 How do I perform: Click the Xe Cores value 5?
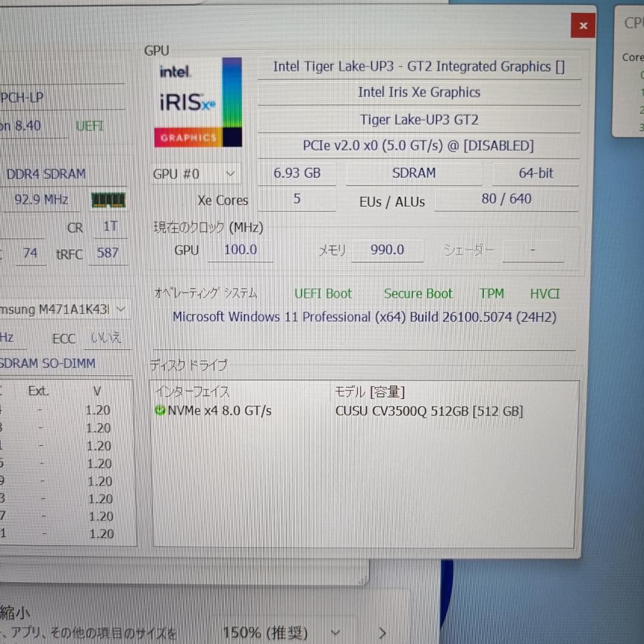[296, 199]
